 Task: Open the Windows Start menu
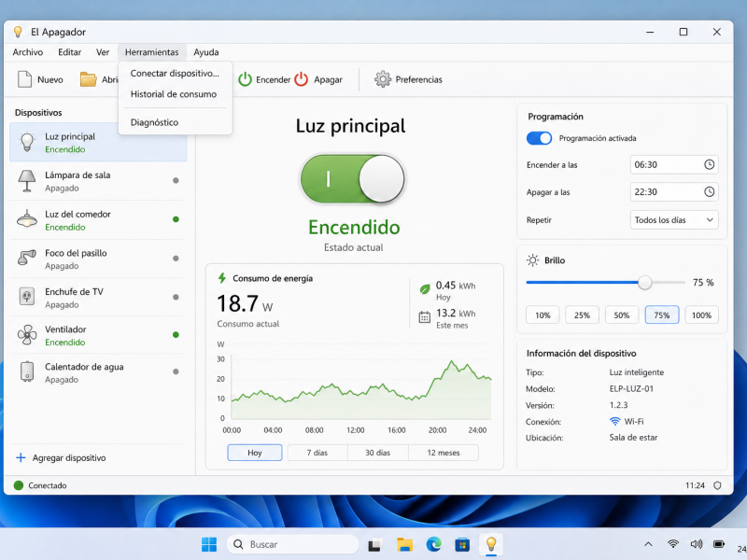208,544
